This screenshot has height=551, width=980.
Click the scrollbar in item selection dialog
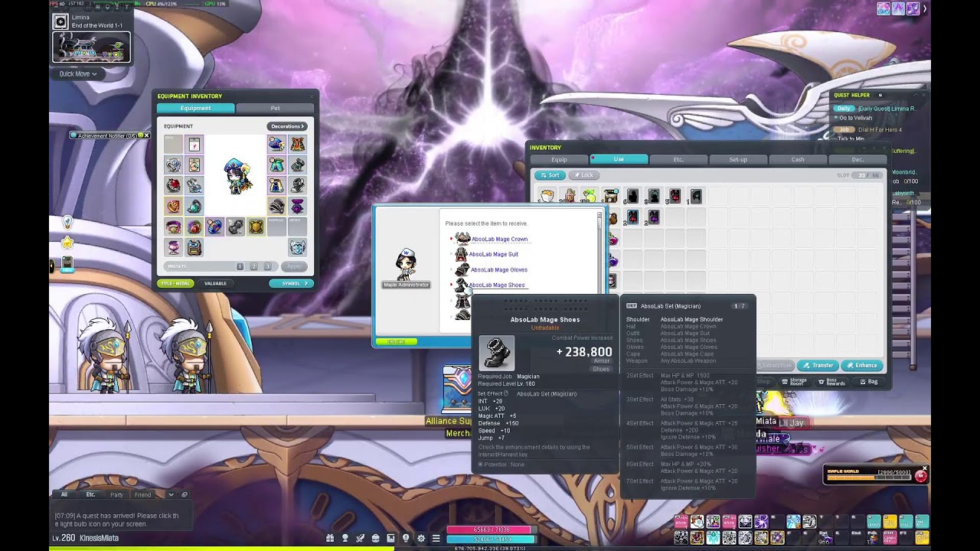599,253
